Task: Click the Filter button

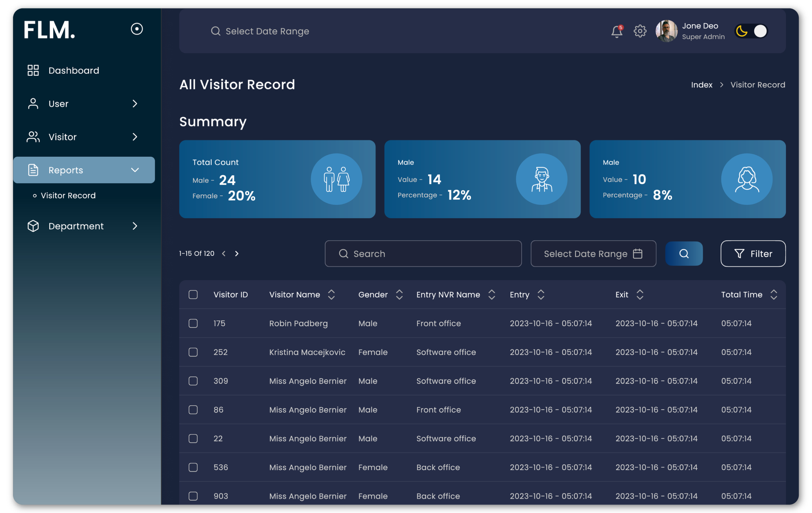Action: point(753,254)
